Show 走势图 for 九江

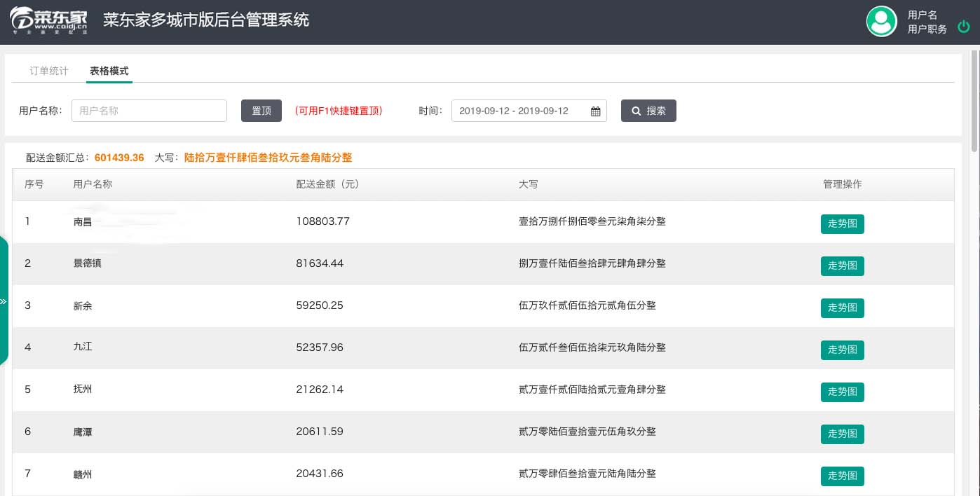coord(842,350)
